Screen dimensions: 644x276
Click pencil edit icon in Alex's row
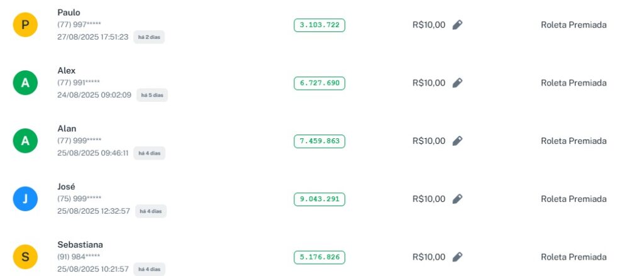pos(457,83)
